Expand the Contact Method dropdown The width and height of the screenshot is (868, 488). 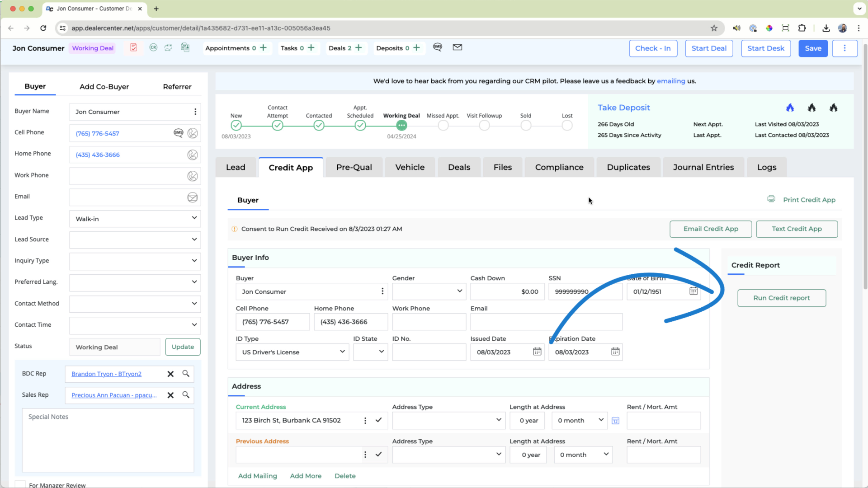[135, 304]
